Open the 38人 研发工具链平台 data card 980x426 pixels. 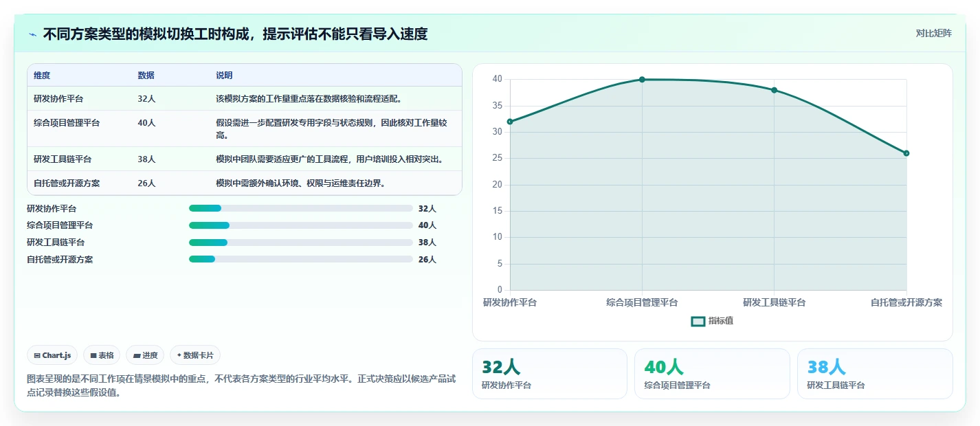click(x=875, y=374)
